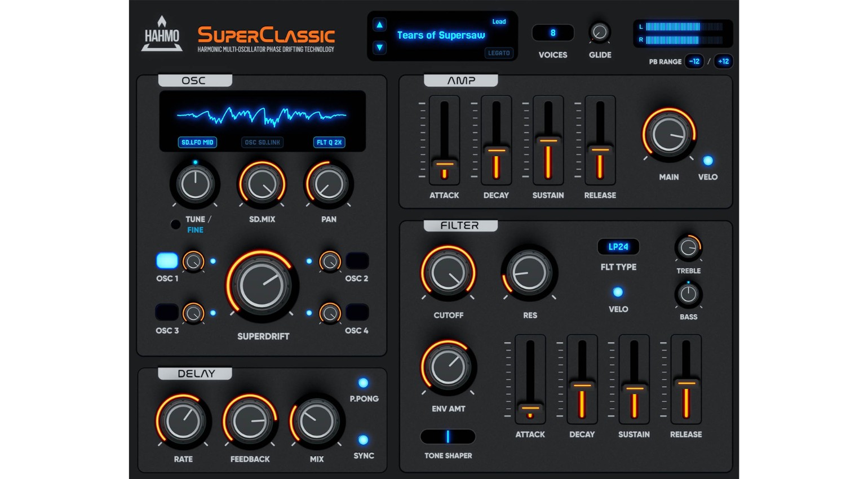This screenshot has height=479, width=868.
Task: Click the Superdrift knob
Action: click(262, 285)
